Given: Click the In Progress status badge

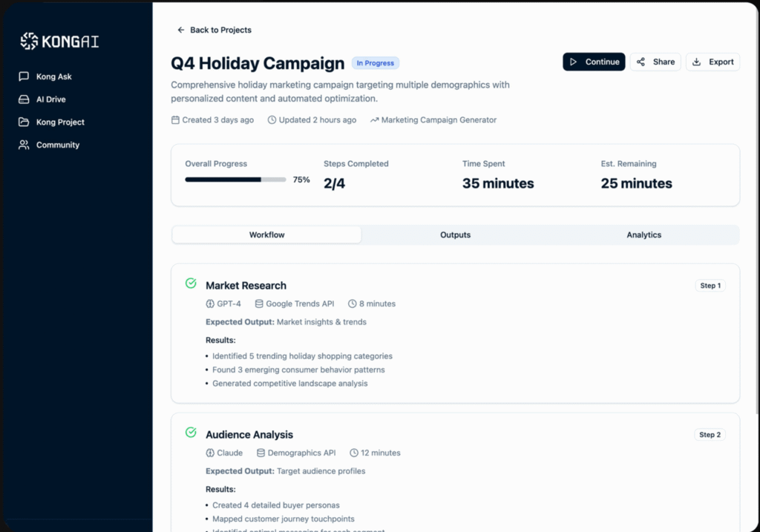Looking at the screenshot, I should tap(376, 63).
